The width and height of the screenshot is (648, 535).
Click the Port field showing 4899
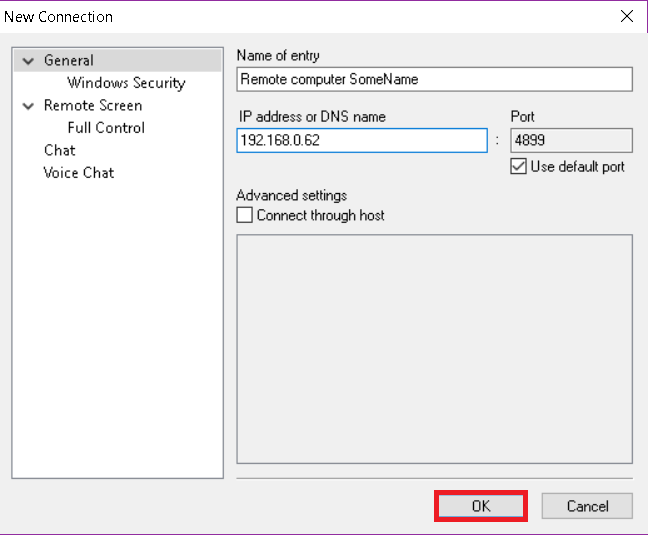point(571,140)
